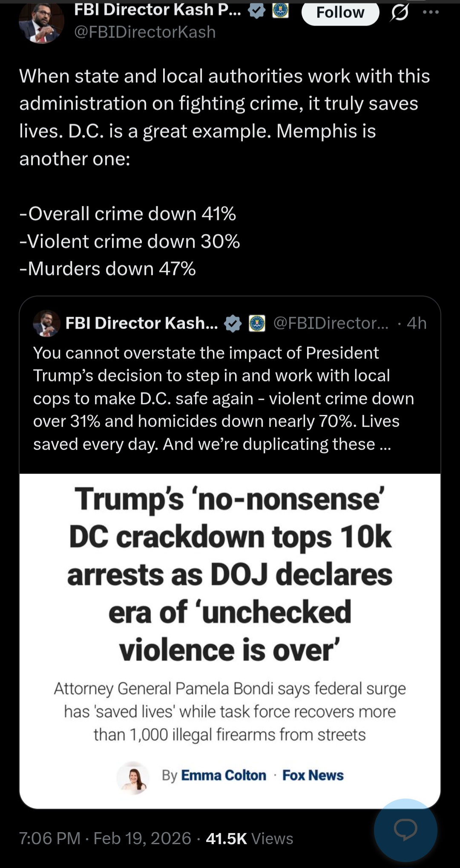Tap Emma Colton's author photo
The height and width of the screenshot is (868, 460).
[133, 777]
